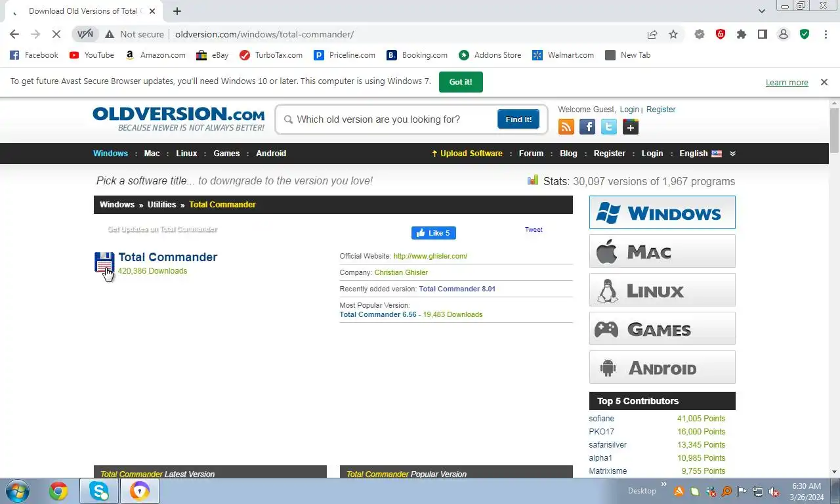This screenshot has width=840, height=504.
Task: Open the browser extensions puzzle icon
Action: pyautogui.click(x=742, y=34)
